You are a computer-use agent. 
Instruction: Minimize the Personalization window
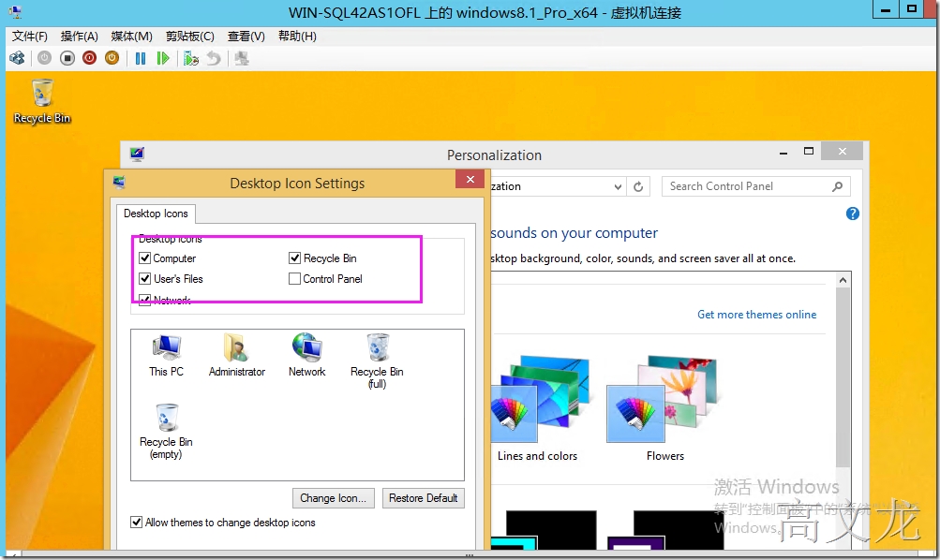coord(783,152)
